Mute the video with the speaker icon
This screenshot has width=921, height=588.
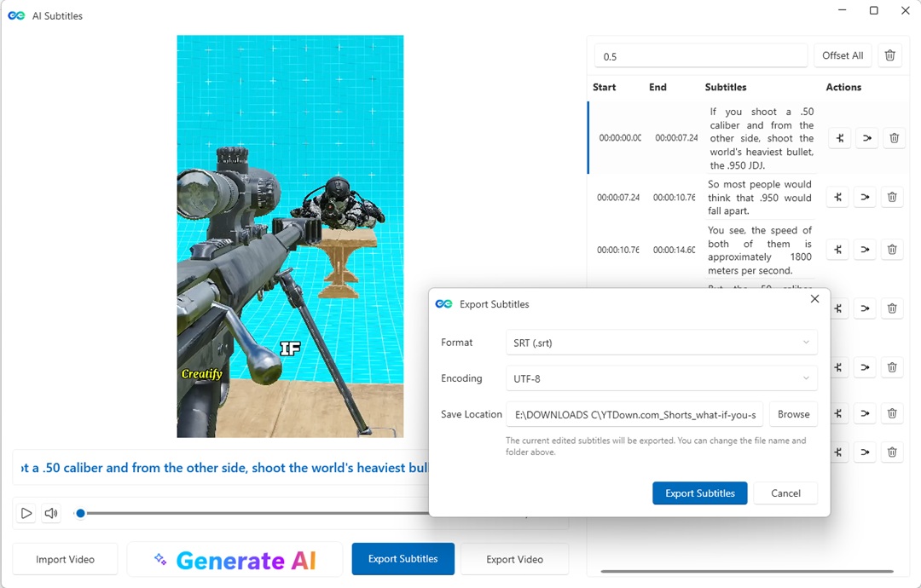coord(51,514)
